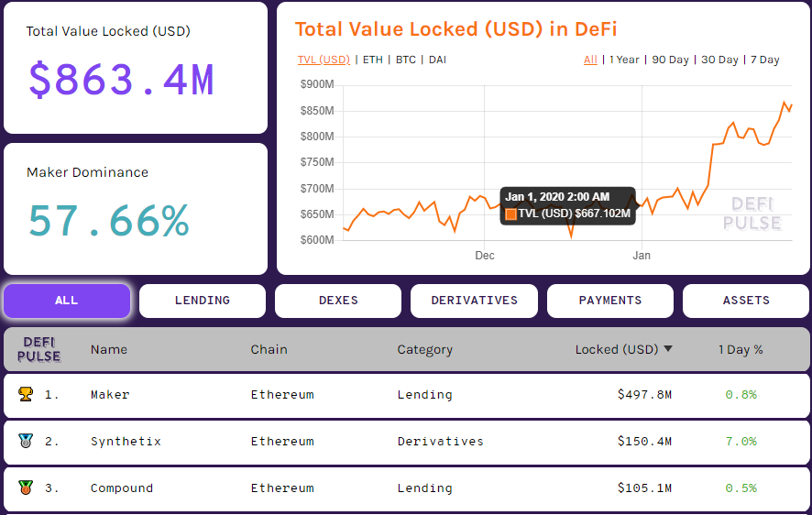Open the Lending category tab
This screenshot has width=812, height=515.
(203, 301)
